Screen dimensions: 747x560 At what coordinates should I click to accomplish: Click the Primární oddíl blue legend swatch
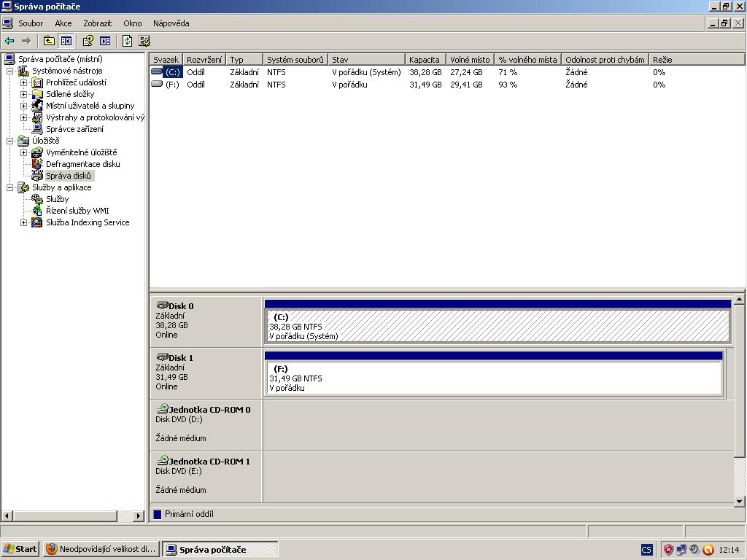pos(158,514)
